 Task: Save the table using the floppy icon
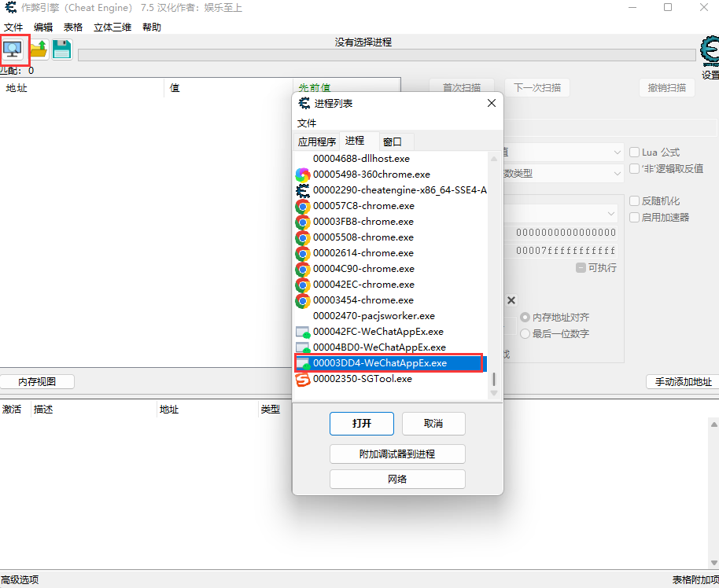click(x=62, y=49)
